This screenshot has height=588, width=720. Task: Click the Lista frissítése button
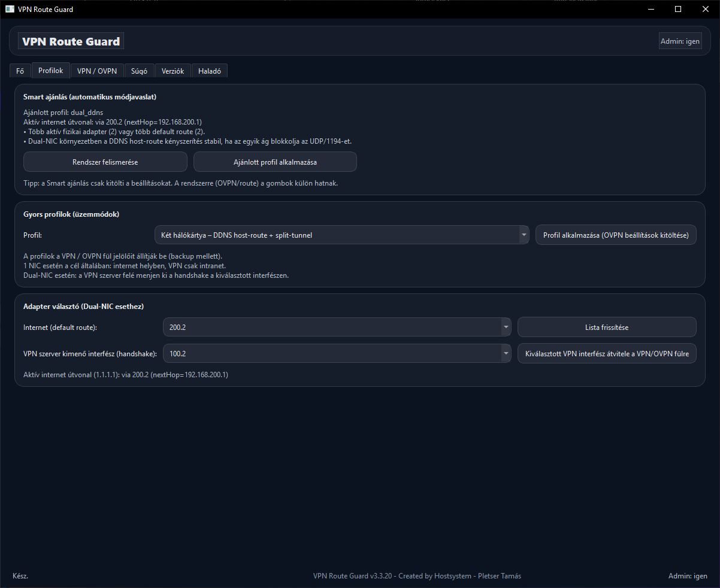607,327
